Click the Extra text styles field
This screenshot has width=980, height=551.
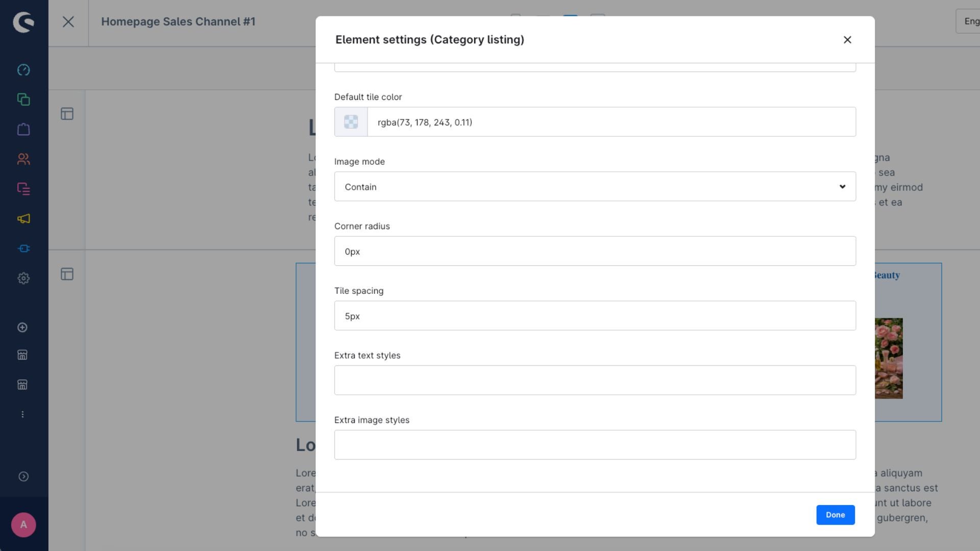click(x=595, y=380)
